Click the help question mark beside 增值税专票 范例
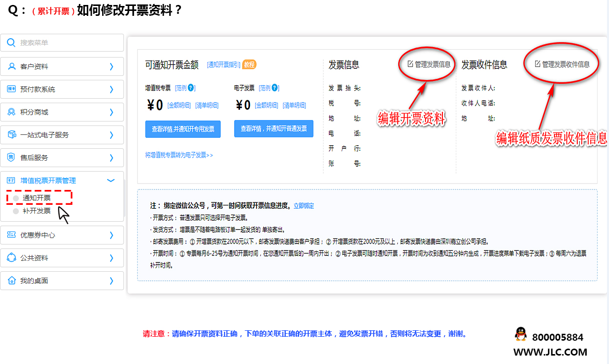 (x=191, y=88)
